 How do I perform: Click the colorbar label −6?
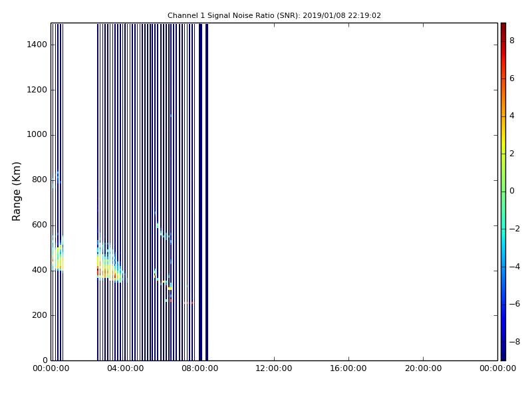click(x=515, y=304)
